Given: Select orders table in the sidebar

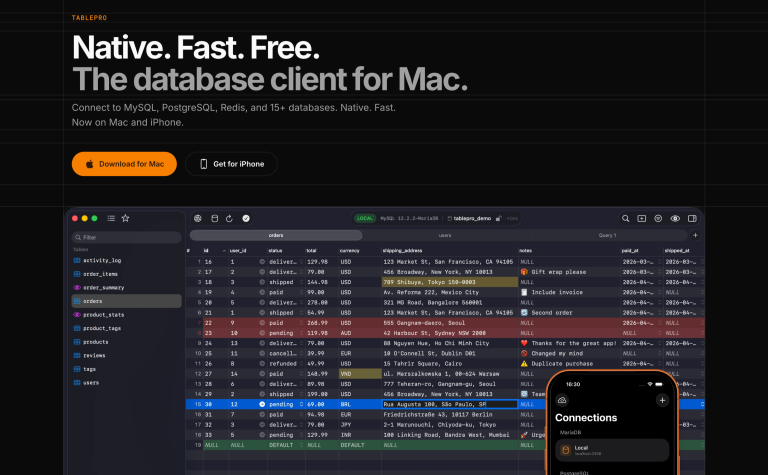Looking at the screenshot, I should coord(126,301).
